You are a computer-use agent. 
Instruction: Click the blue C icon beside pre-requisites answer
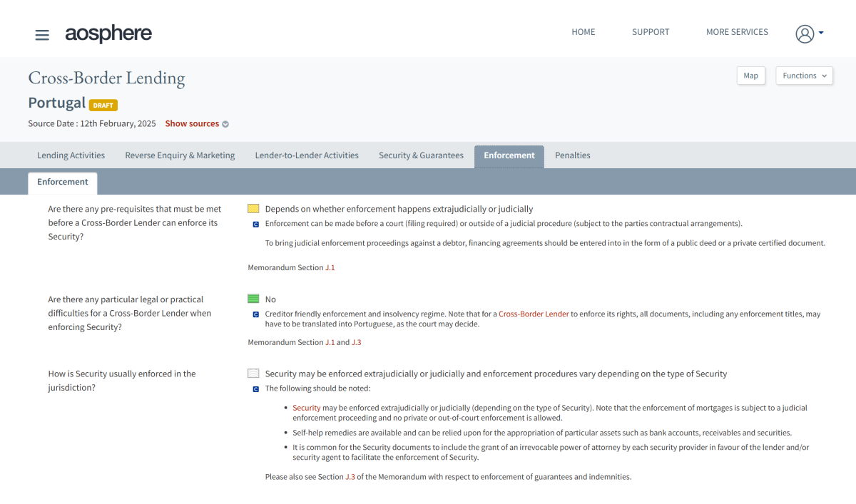click(x=255, y=224)
